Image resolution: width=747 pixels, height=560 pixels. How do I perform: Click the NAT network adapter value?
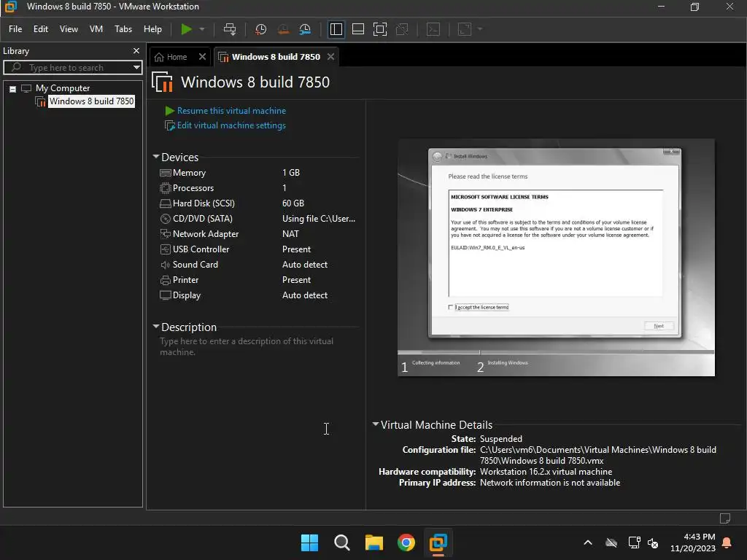pyautogui.click(x=290, y=234)
